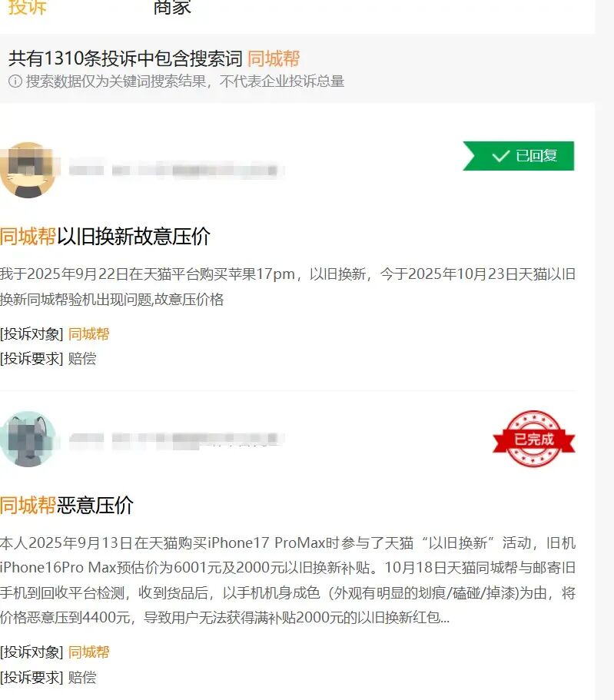Open second complaint's iPhone17 ProMax description
614x700 pixels.
pos(287,580)
